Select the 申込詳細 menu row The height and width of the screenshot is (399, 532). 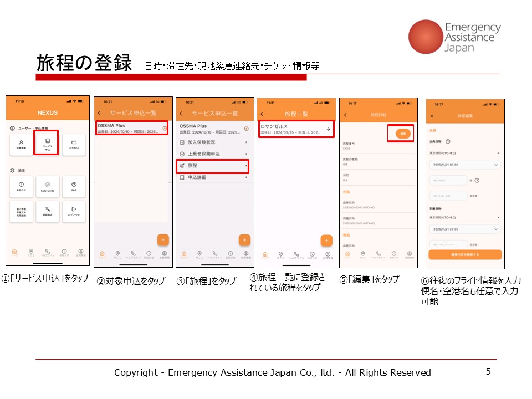[213, 177]
